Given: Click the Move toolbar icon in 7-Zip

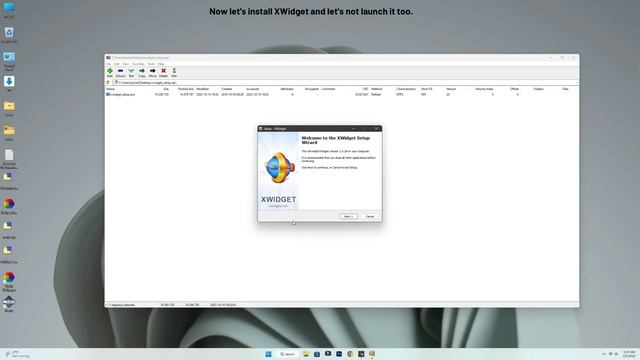Looking at the screenshot, I should (152, 73).
